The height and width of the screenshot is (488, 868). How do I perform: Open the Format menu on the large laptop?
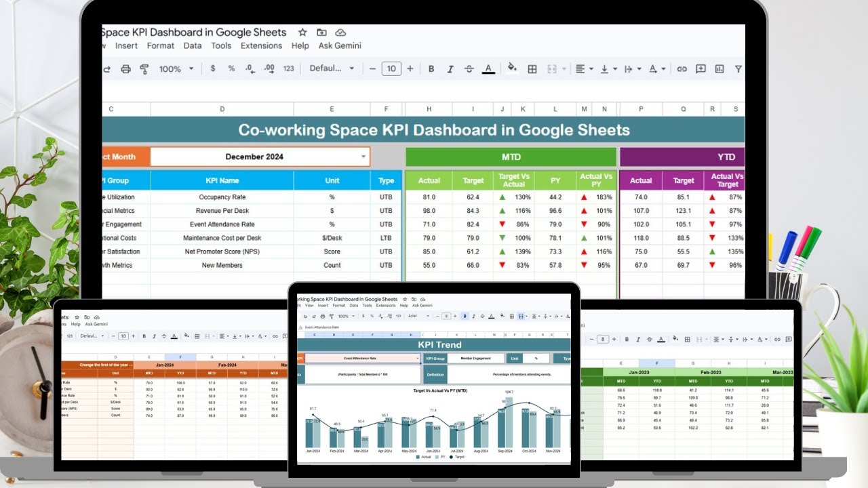[x=161, y=45]
